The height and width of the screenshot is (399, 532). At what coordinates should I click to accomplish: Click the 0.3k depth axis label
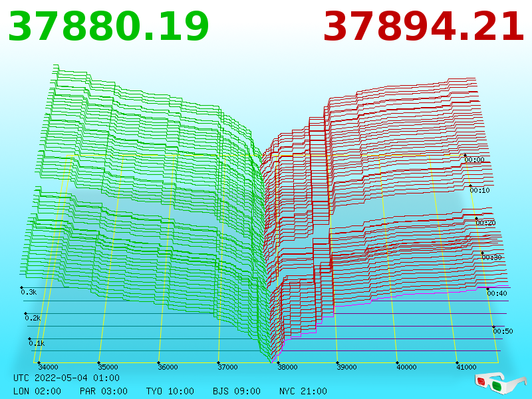(x=29, y=292)
